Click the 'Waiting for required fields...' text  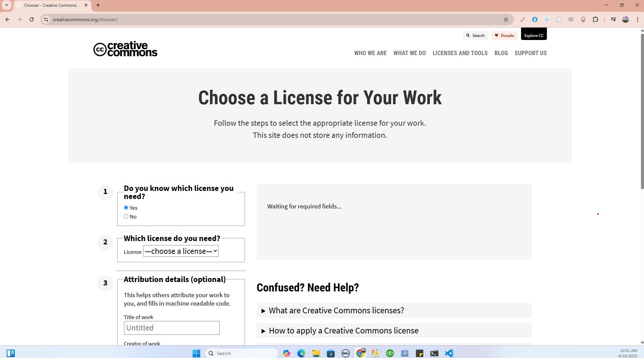(304, 206)
